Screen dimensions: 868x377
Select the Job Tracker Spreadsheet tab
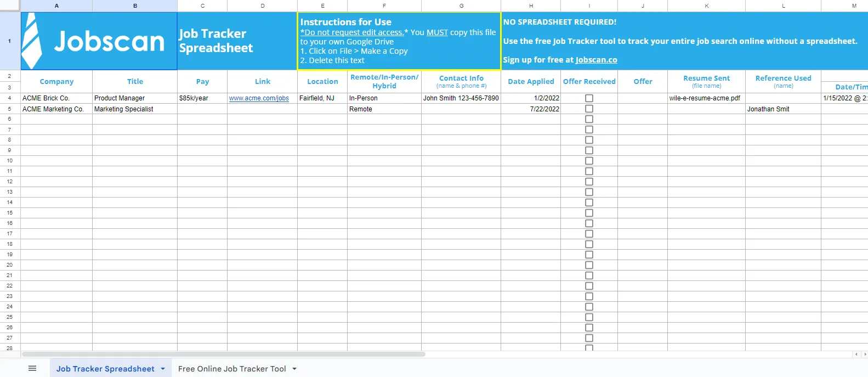(105, 369)
